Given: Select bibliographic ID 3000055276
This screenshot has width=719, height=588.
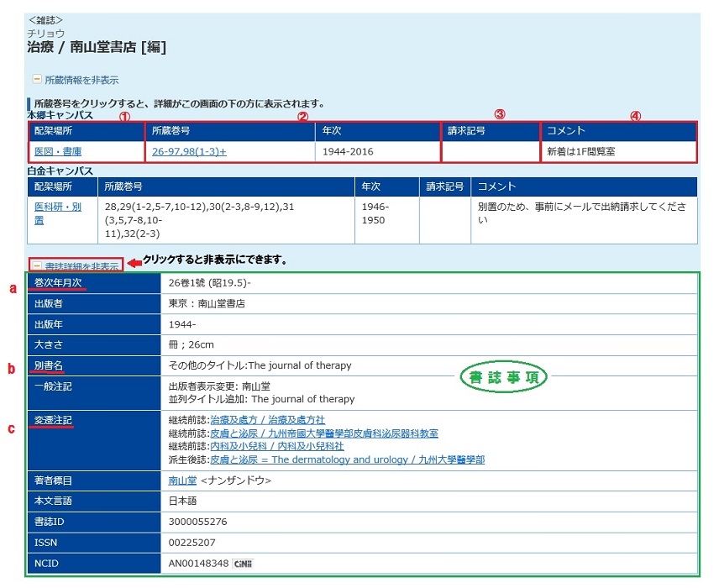Looking at the screenshot, I should 197,522.
